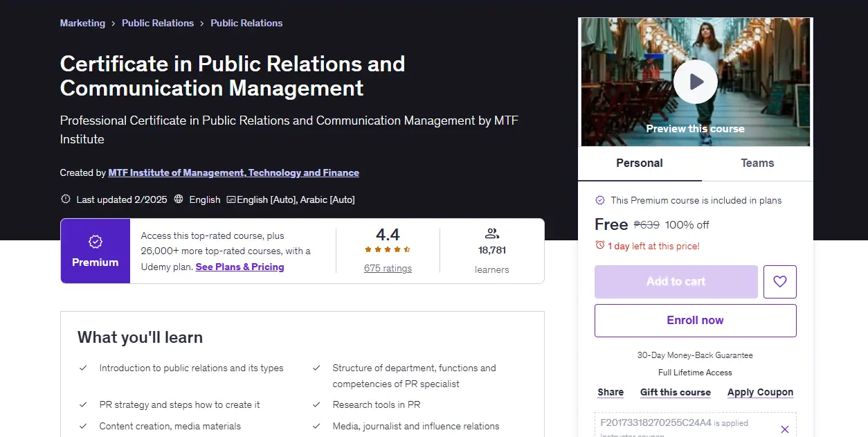Image resolution: width=868 pixels, height=437 pixels.
Task: Click the '1 day left at this price!' text
Action: pyautogui.click(x=653, y=246)
